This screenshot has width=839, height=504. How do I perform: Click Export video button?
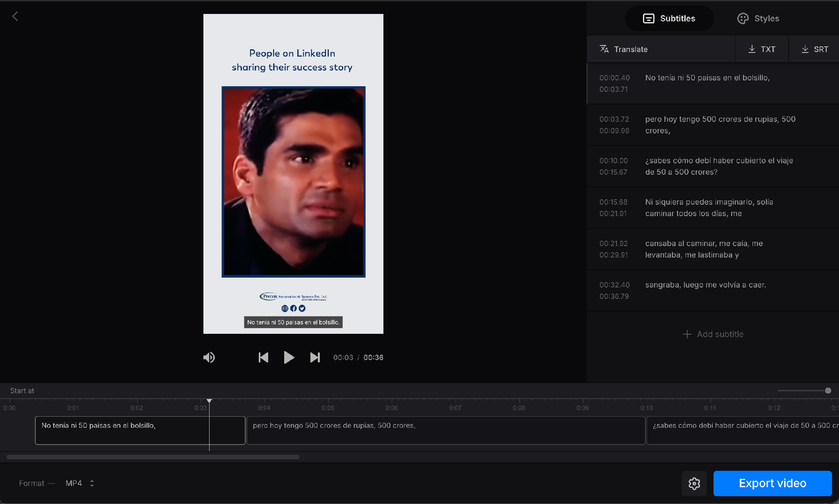pos(773,483)
